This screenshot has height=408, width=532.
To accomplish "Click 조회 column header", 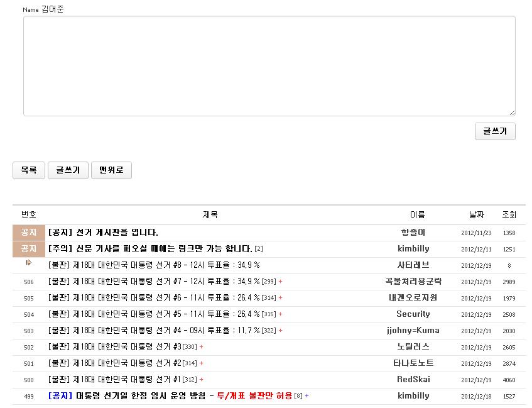I will [x=509, y=215].
